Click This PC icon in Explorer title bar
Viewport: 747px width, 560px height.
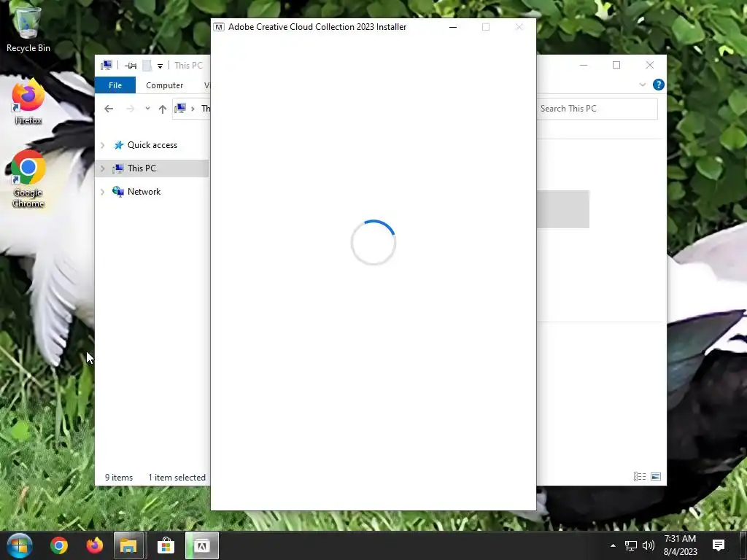tap(107, 65)
